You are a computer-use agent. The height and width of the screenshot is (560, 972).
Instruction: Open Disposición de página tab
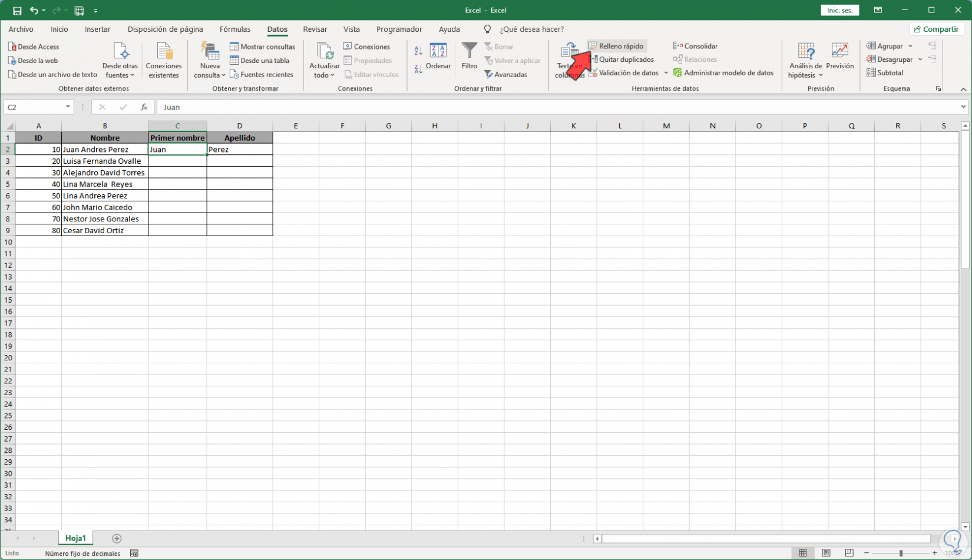click(166, 29)
